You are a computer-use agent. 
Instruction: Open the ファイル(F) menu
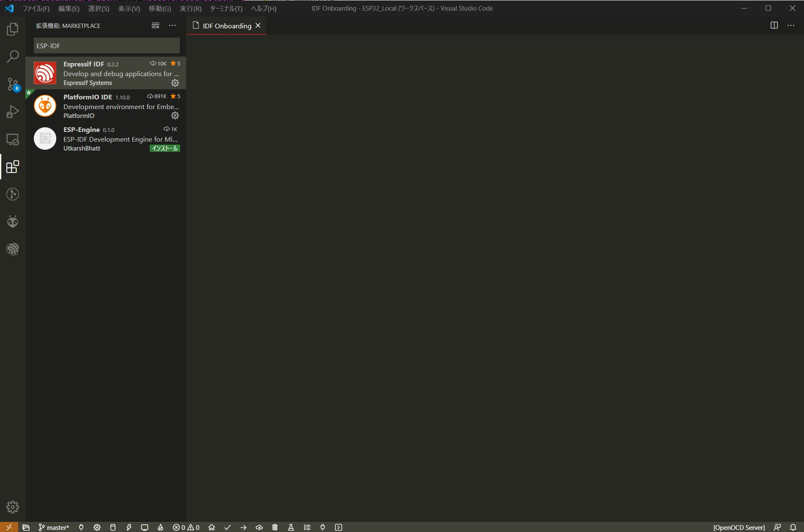pos(36,8)
